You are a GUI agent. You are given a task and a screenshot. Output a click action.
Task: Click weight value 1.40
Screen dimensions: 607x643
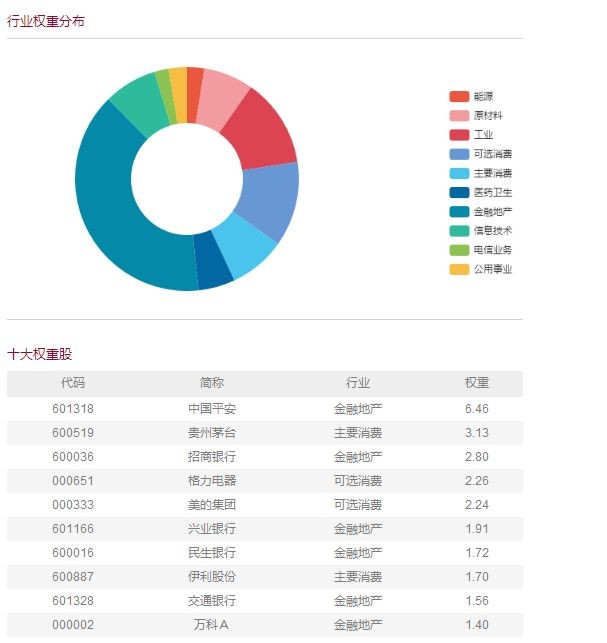[x=477, y=625]
